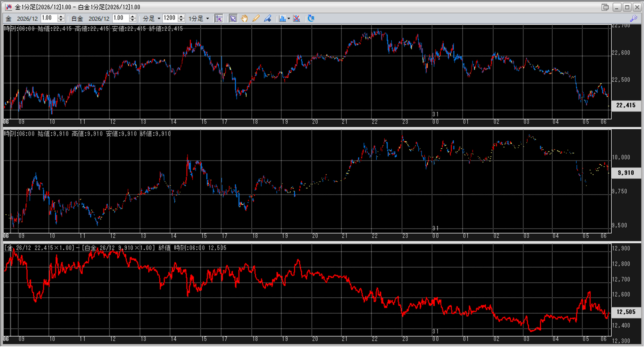
Task: Click the 12,505 spread price marker
Action: point(625,312)
